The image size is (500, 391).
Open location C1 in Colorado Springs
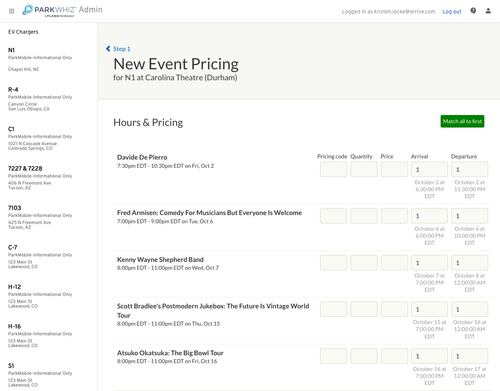pos(40,138)
